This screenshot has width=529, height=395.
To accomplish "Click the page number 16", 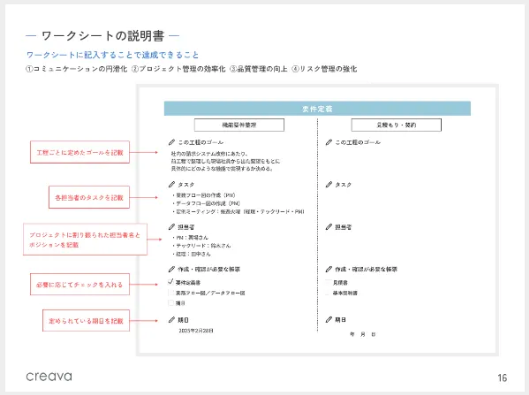I will pos(502,378).
